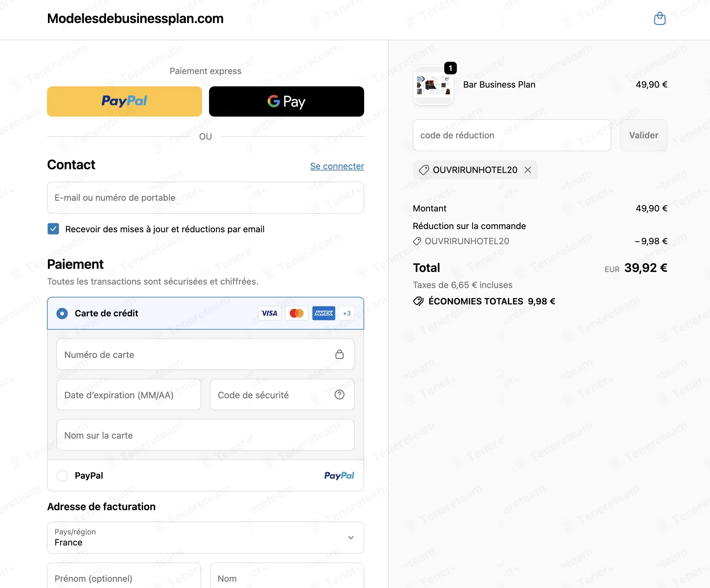Click the +3 more card types badge
The height and width of the screenshot is (588, 710).
pos(346,313)
